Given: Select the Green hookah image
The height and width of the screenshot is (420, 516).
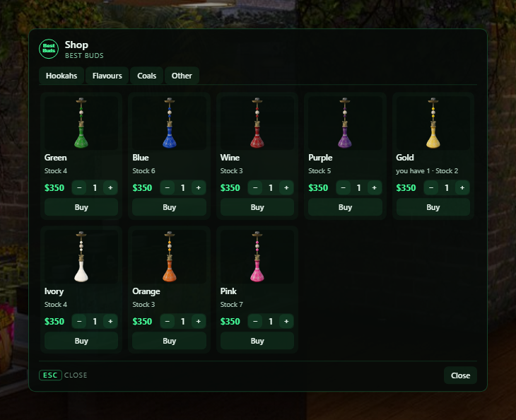Looking at the screenshot, I should tap(81, 123).
